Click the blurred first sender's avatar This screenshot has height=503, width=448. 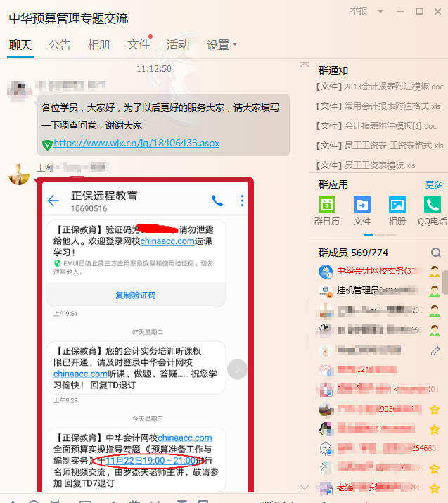(19, 90)
